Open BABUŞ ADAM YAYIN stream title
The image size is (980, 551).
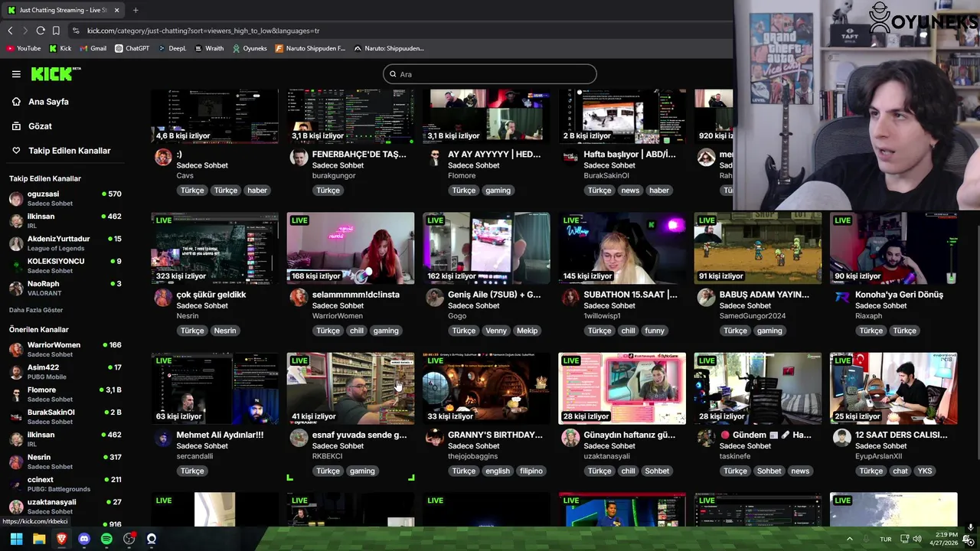[764, 295]
